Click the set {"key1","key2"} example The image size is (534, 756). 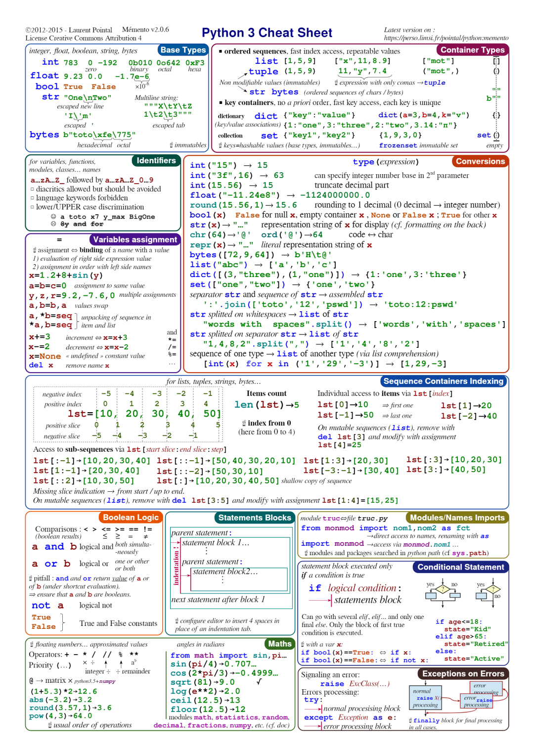click(308, 135)
